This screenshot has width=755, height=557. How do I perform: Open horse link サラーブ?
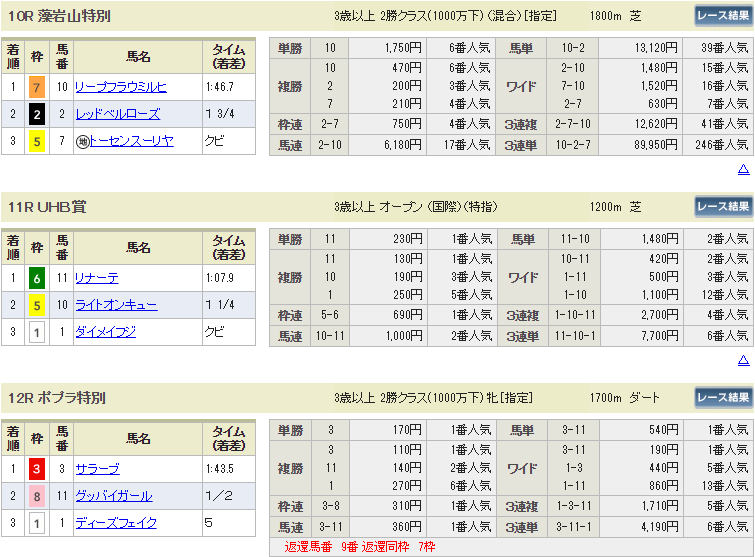(x=98, y=469)
